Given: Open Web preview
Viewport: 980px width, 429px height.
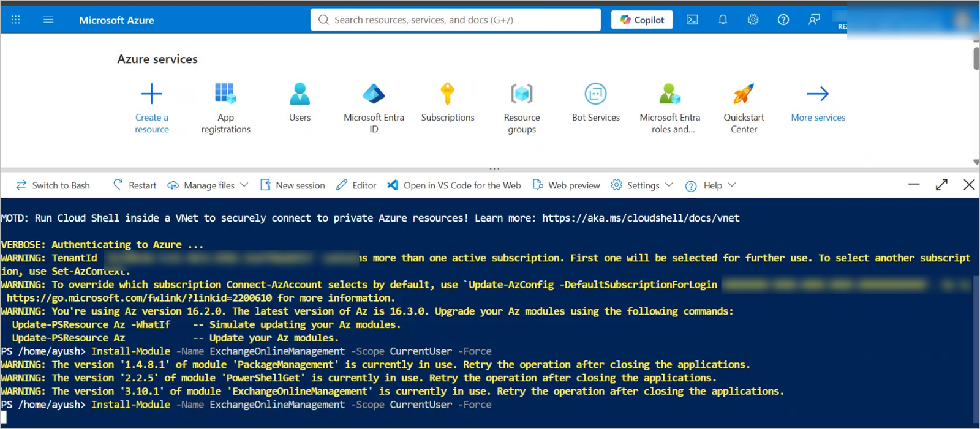Looking at the screenshot, I should click(x=566, y=185).
